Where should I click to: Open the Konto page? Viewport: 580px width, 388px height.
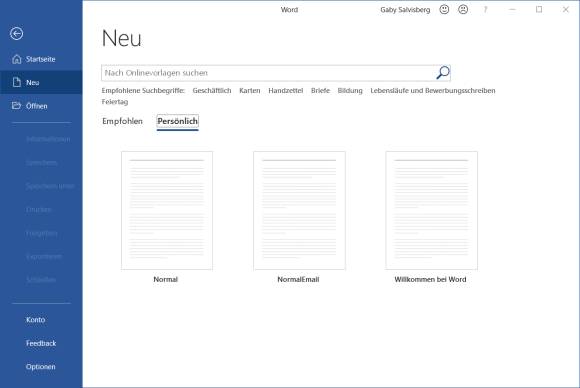coord(36,320)
